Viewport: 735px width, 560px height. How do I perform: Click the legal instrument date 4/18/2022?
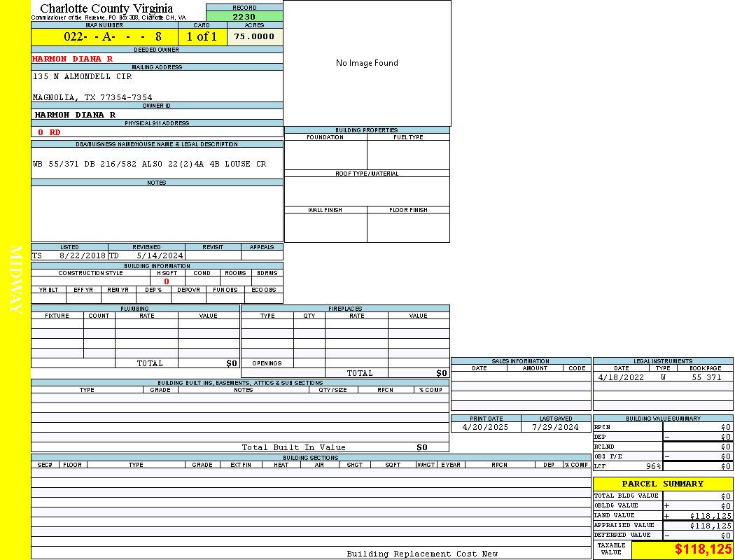coord(620,377)
